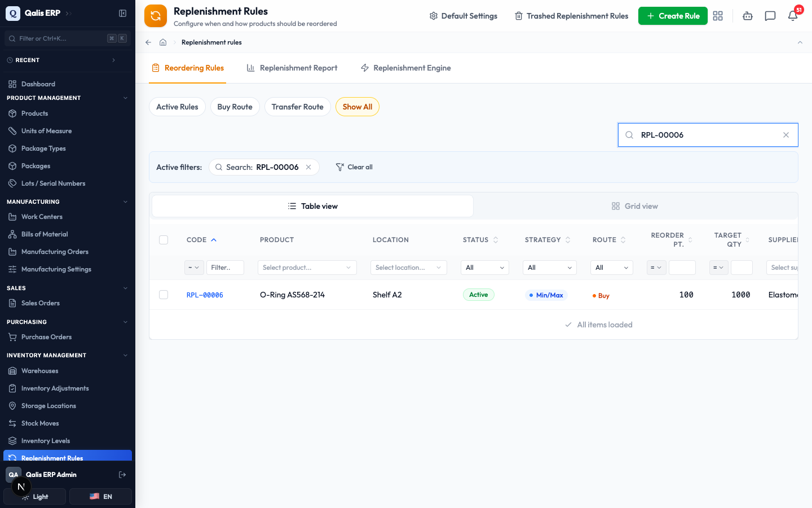812x508 pixels.
Task: Open Products in the sidebar
Action: point(68,113)
